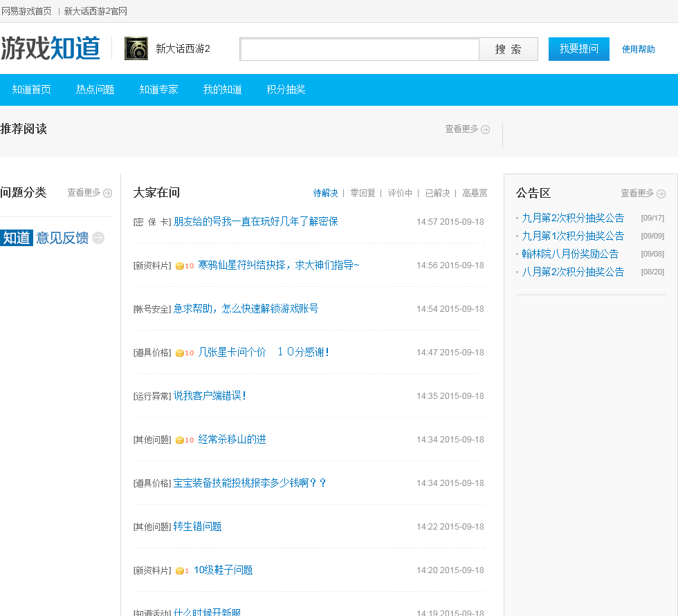Show 高悬赏 questions filter
Viewport: 678px width, 616px height.
pos(475,193)
